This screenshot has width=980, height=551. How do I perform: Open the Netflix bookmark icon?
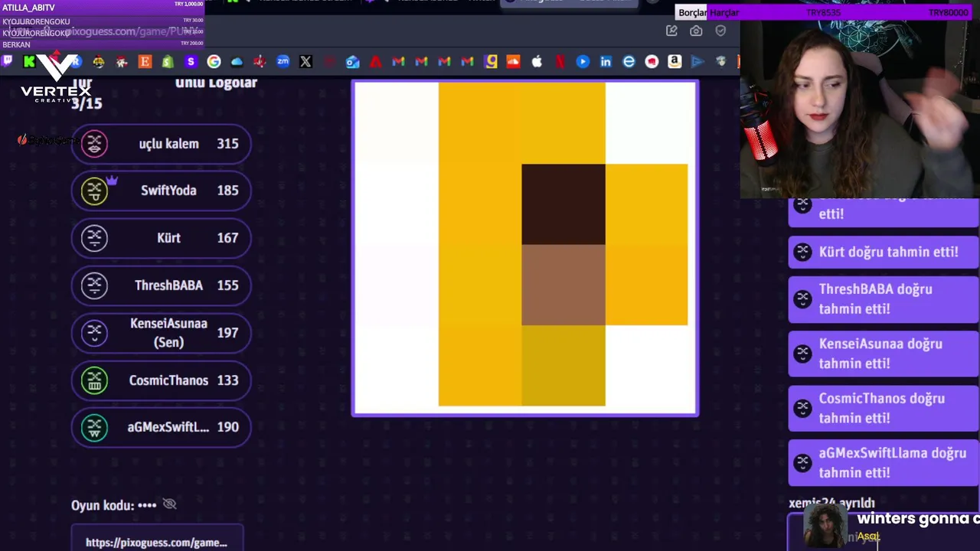560,62
